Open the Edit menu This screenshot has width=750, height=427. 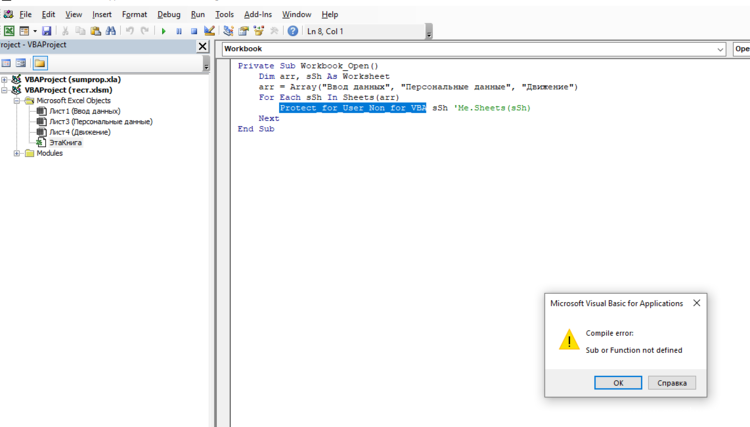[48, 14]
